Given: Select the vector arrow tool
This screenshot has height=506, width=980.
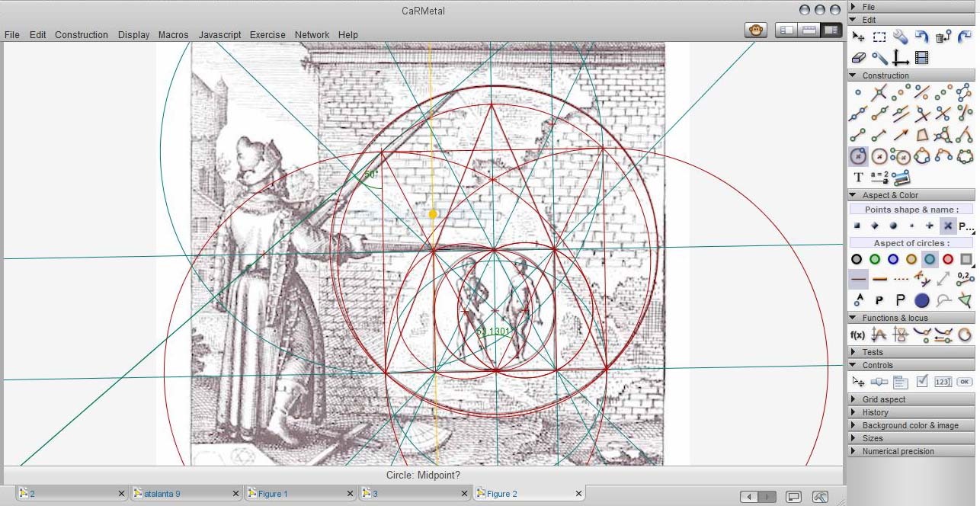Looking at the screenshot, I should (x=901, y=135).
